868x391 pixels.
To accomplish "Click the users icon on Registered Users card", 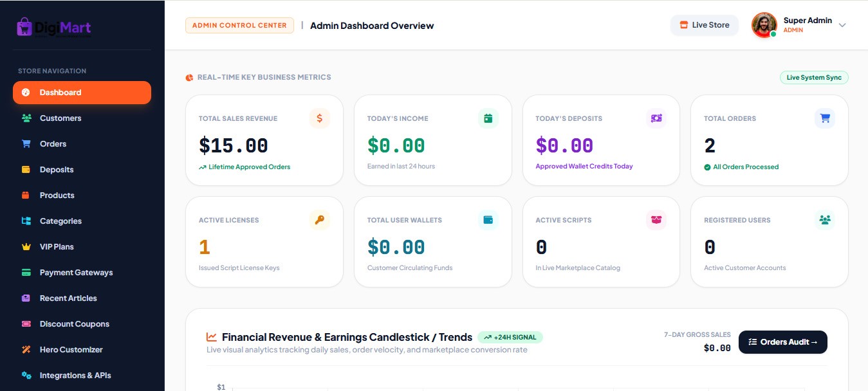I will click(x=825, y=220).
